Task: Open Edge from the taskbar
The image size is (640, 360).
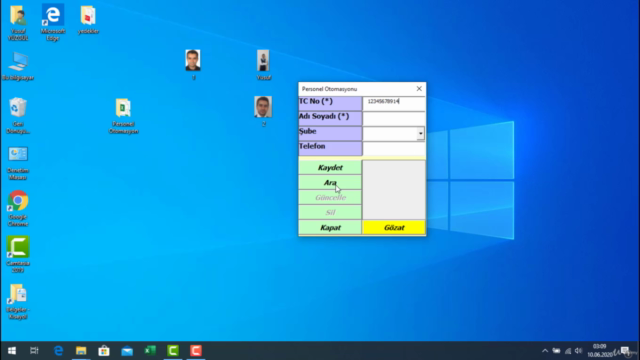Action: click(x=58, y=351)
